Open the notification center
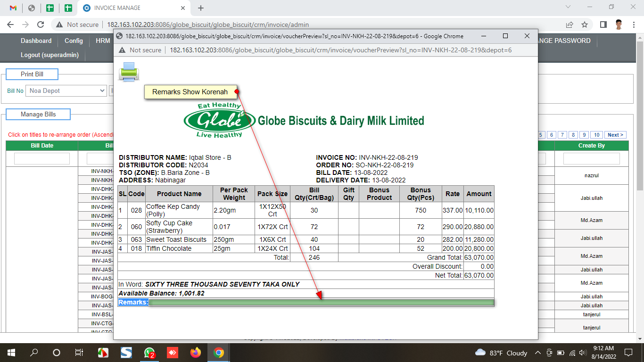 pos(628,352)
